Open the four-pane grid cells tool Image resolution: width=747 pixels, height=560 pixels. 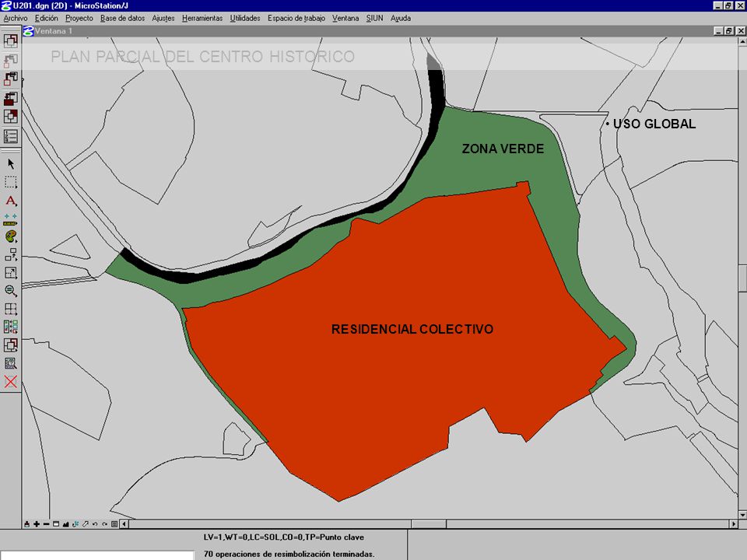point(10,309)
